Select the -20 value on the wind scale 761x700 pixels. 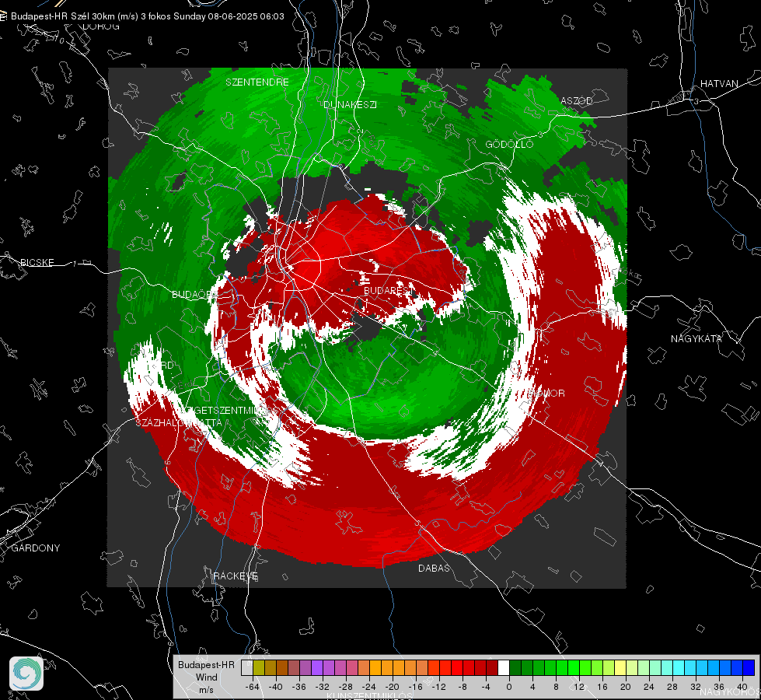[x=392, y=687]
